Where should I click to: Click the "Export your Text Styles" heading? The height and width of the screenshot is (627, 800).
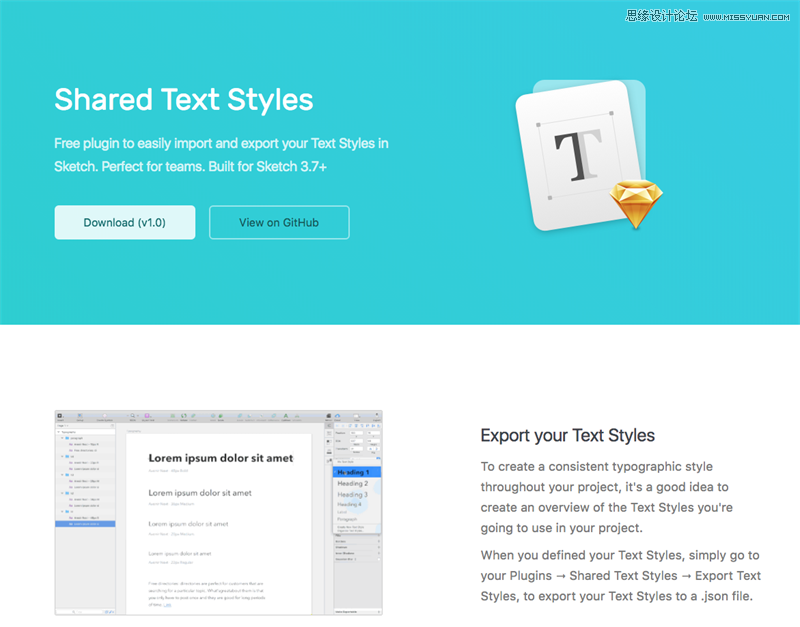coord(567,435)
